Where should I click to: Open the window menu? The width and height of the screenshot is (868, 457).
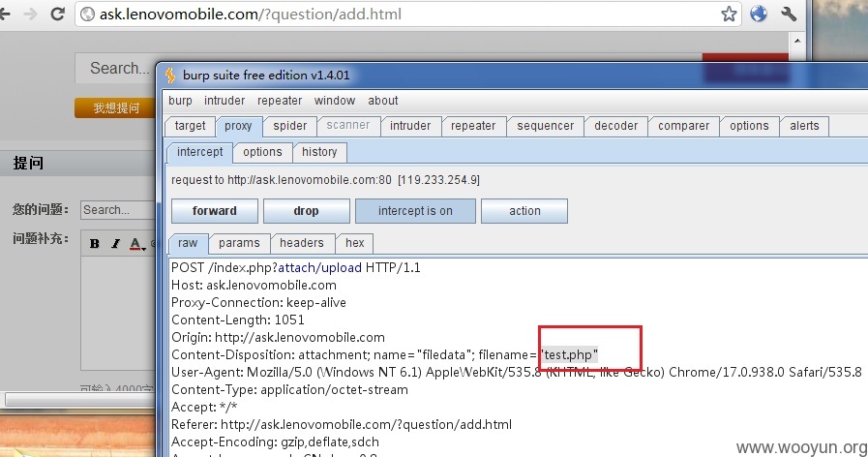[335, 101]
